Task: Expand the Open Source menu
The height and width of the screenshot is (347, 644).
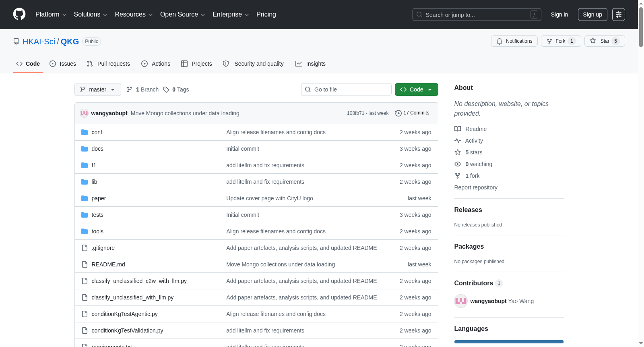Action: (183, 15)
